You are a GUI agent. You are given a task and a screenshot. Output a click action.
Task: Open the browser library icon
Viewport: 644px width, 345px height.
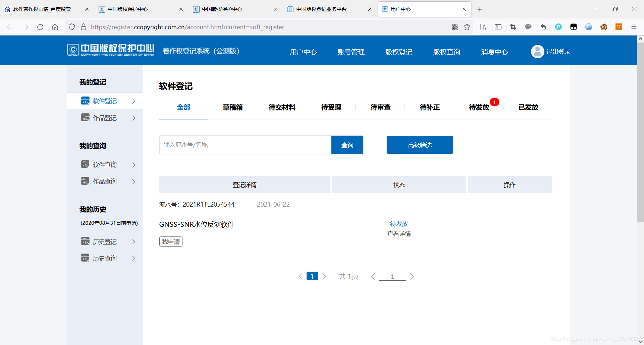[x=483, y=27]
